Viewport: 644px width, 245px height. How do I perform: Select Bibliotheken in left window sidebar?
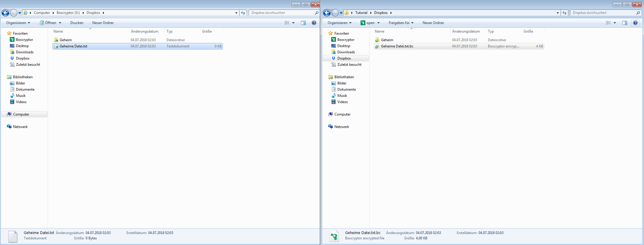[23, 77]
